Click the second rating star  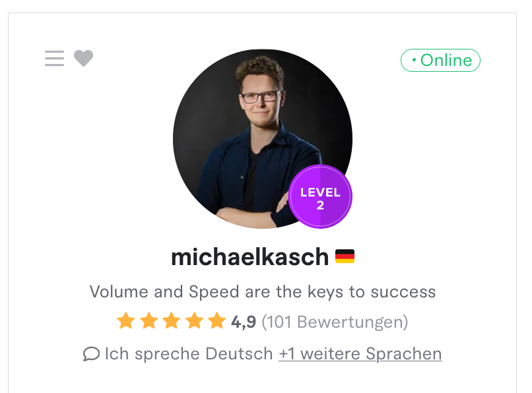coord(149,320)
